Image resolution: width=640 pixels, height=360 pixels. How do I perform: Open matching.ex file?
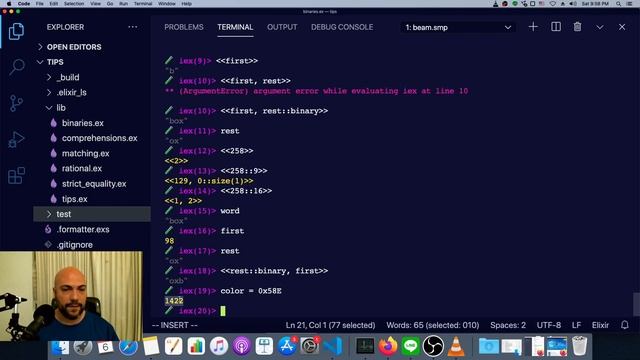pyautogui.click(x=86, y=153)
